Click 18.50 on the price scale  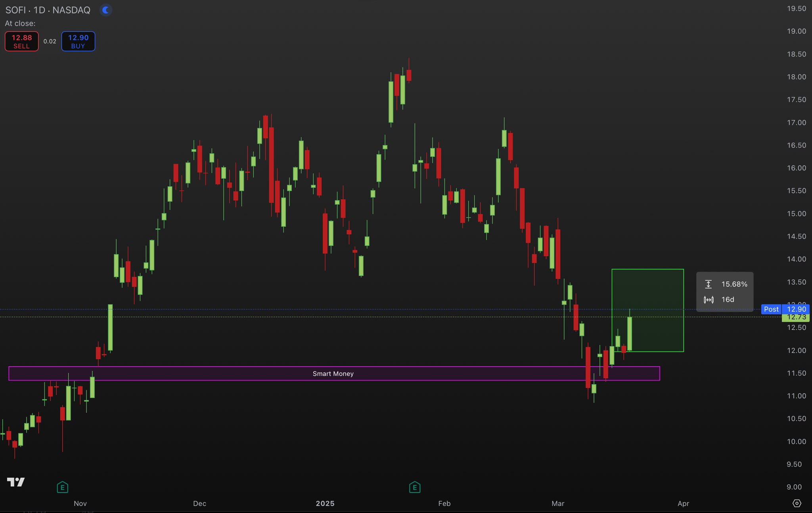[x=796, y=54]
